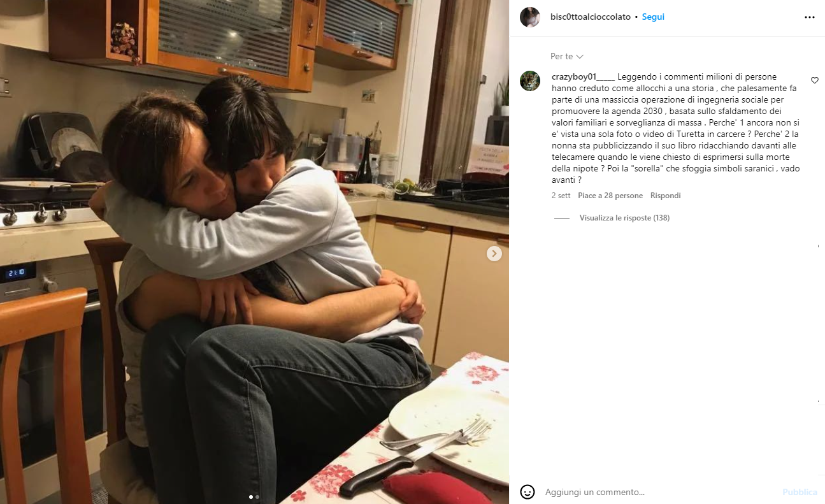Open the crazyboy01_____ username link
Image resolution: width=825 pixels, height=504 pixels.
point(583,76)
